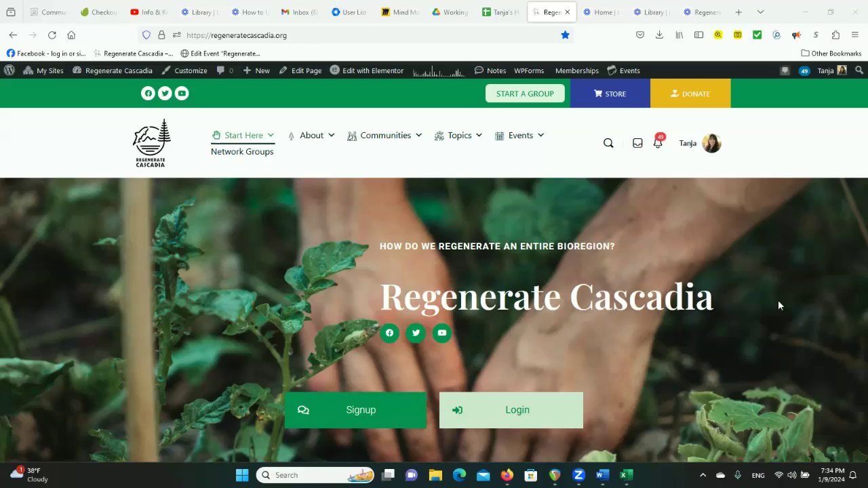Image resolution: width=868 pixels, height=488 pixels.
Task: Open Firefox downloads arrow icon
Action: point(659,35)
